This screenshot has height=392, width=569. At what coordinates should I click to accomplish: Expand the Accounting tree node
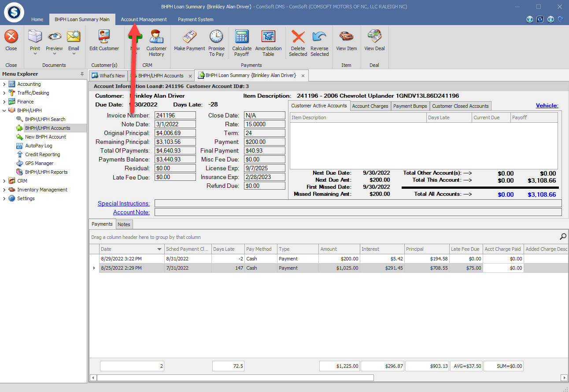pyautogui.click(x=4, y=84)
